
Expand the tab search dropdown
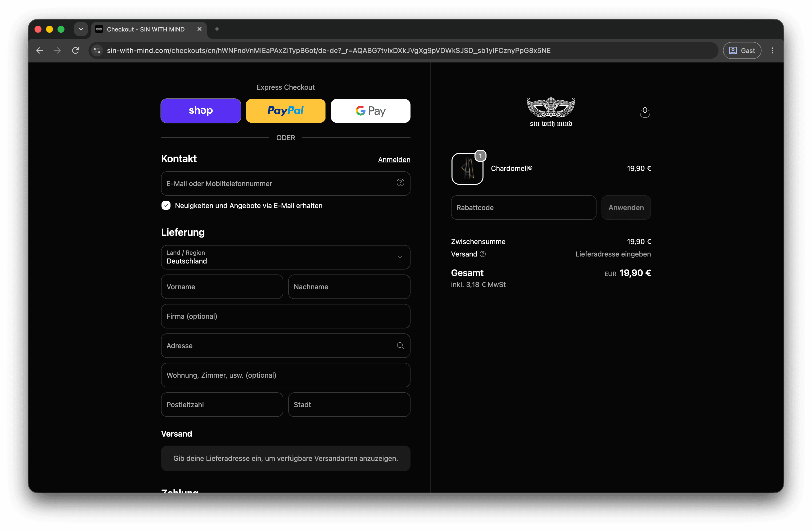pos(81,29)
